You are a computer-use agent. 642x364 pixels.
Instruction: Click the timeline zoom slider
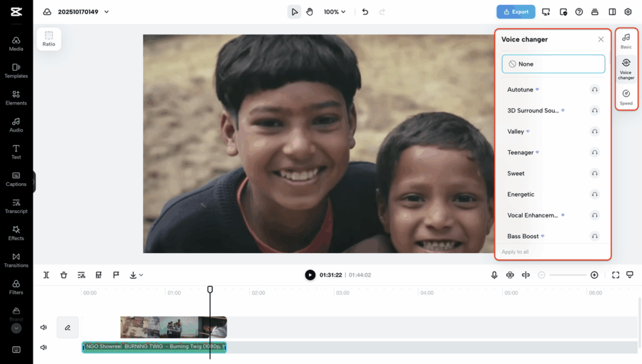coord(567,275)
